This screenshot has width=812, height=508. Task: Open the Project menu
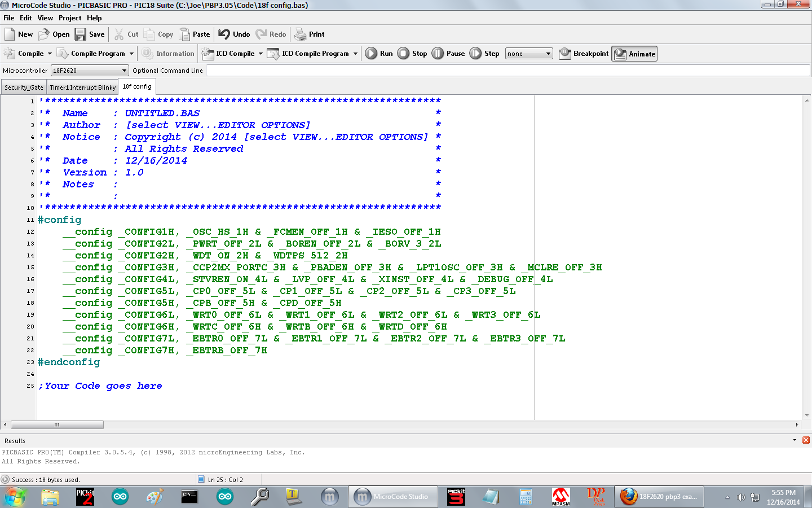[x=70, y=18]
